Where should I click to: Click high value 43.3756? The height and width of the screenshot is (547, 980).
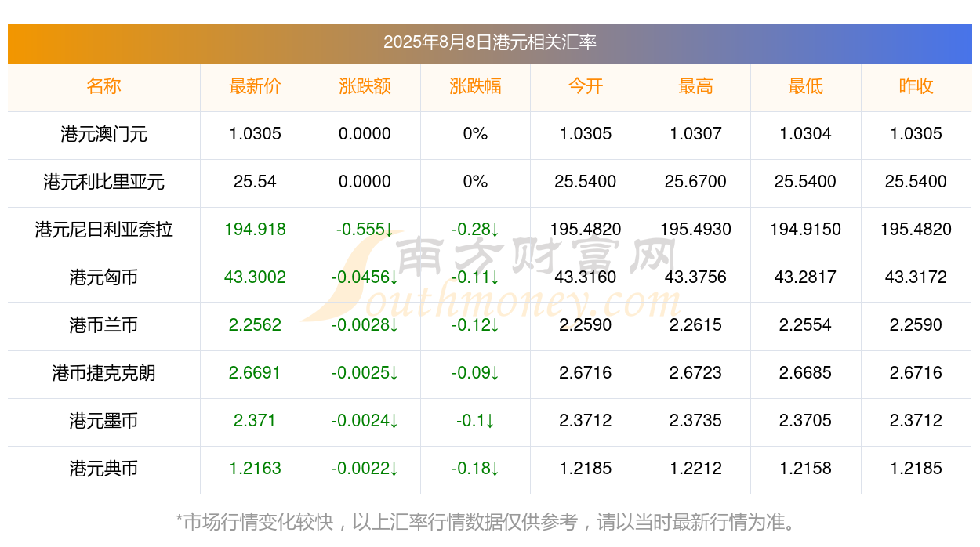pyautogui.click(x=695, y=277)
